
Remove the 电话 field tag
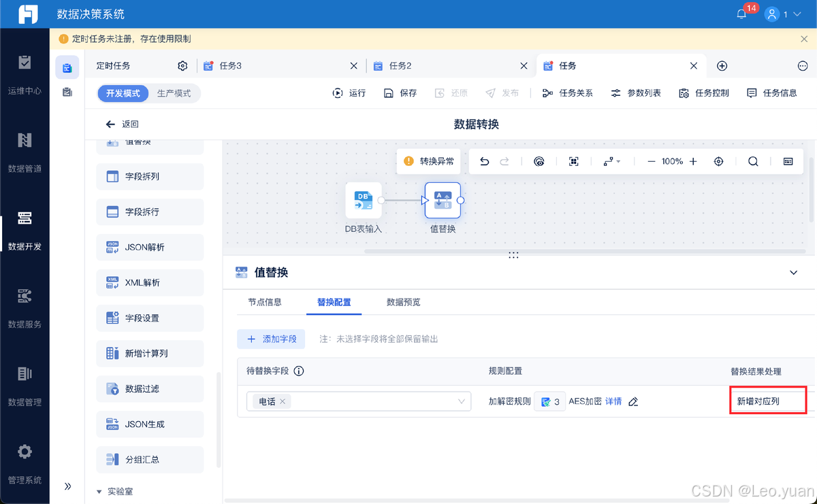(283, 401)
